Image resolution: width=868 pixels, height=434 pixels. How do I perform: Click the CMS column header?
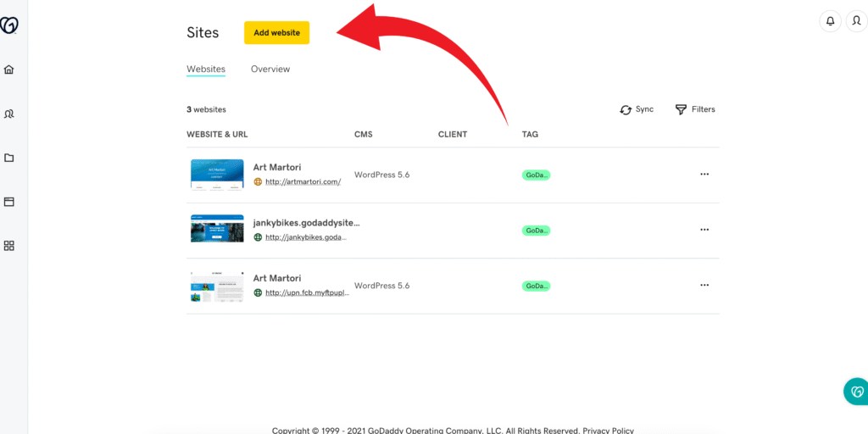[x=363, y=134]
